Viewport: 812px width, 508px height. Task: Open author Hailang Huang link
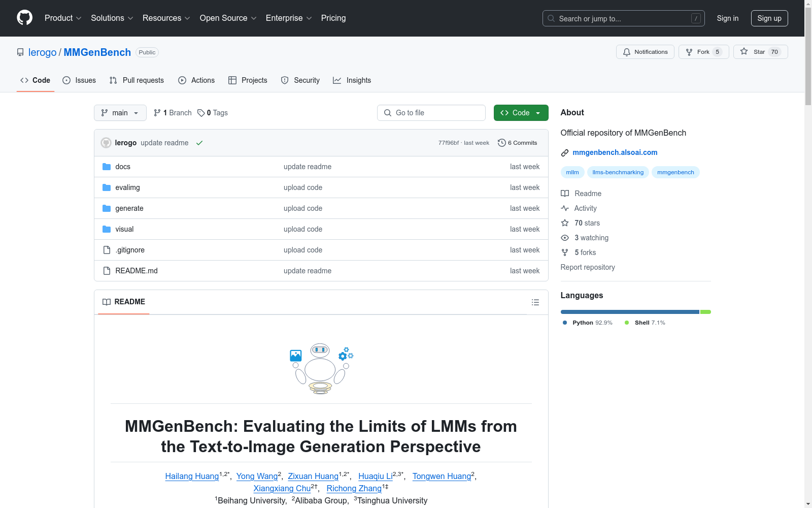(x=192, y=476)
